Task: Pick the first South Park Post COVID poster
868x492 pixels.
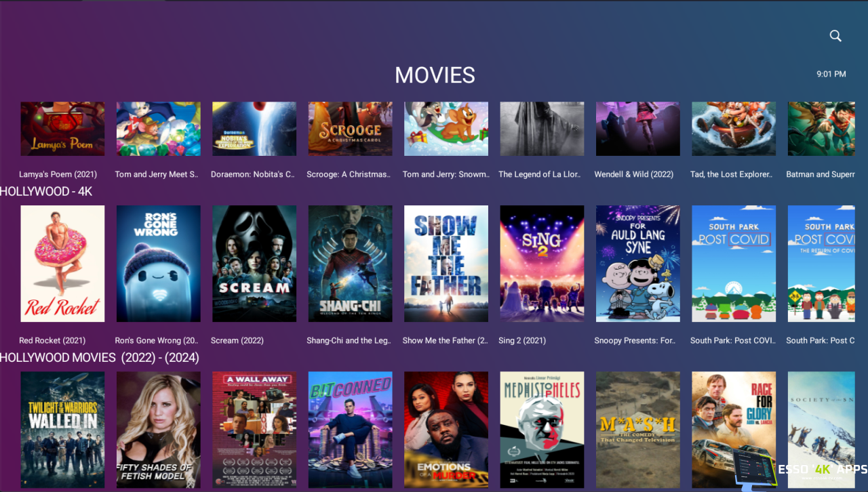Action: (734, 264)
